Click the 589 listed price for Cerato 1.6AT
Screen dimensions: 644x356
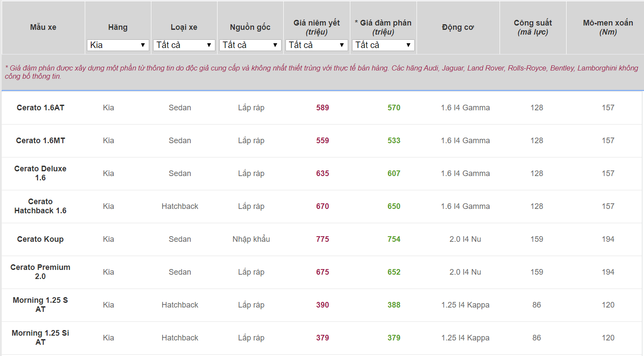(x=322, y=108)
